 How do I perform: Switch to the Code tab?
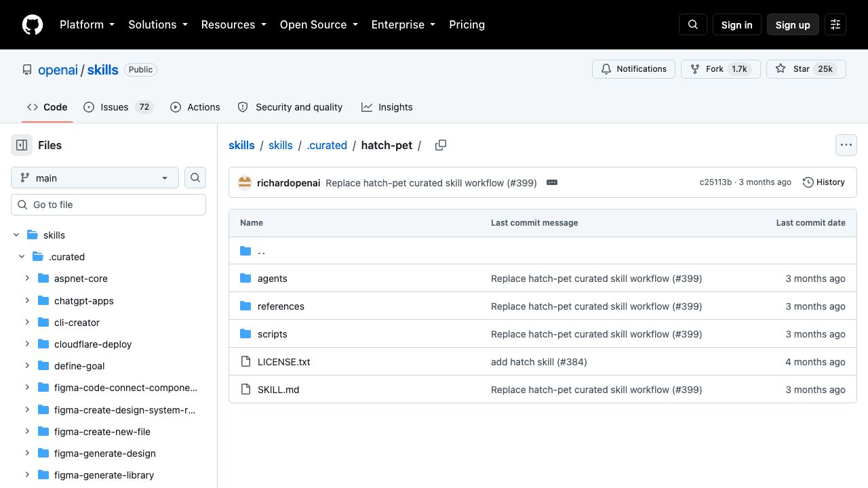[x=47, y=107]
